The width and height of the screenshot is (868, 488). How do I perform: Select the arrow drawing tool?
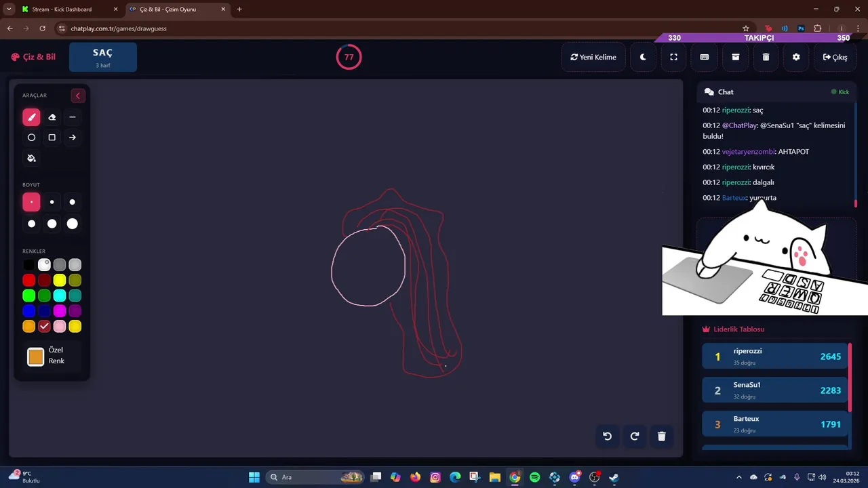pos(73,138)
